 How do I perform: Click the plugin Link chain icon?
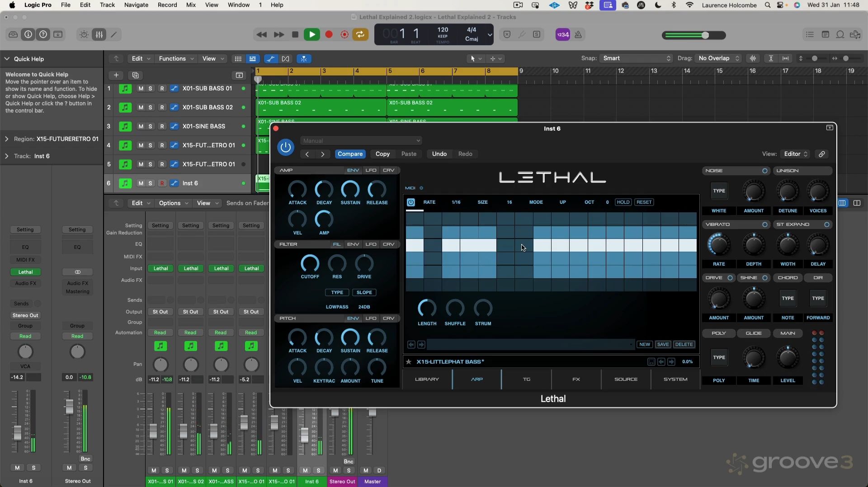[821, 154]
